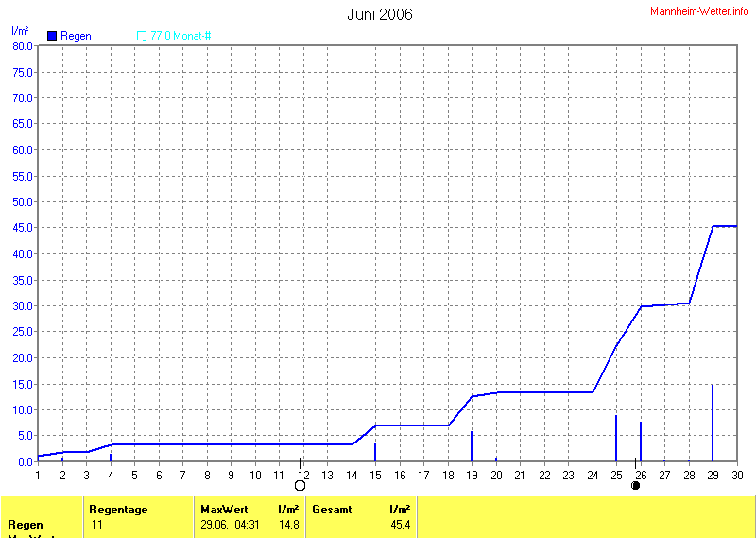This screenshot has width=756, height=538.
Task: Open the Mannheim-Wetter.info link
Action: [x=699, y=9]
